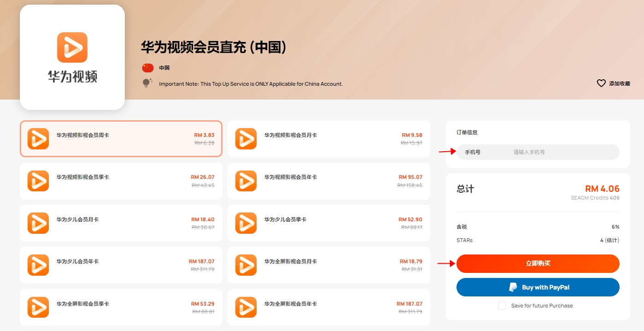Click the 含税 tax label
The image size is (644, 331).
point(462,227)
